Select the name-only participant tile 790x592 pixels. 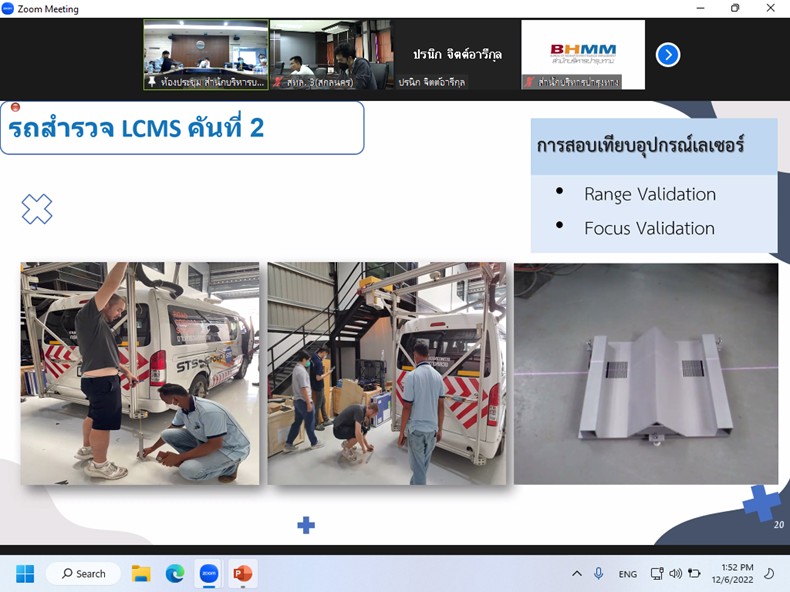(x=457, y=55)
